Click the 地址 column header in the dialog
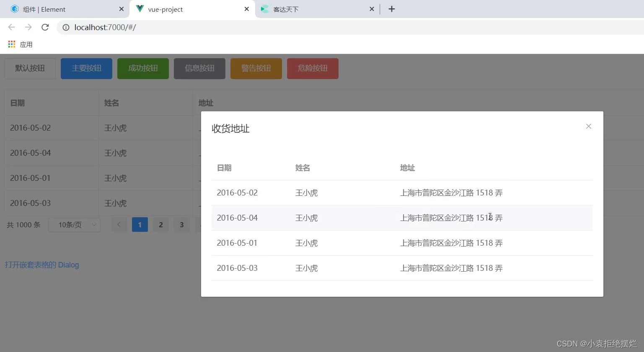This screenshot has height=352, width=644. (x=407, y=168)
